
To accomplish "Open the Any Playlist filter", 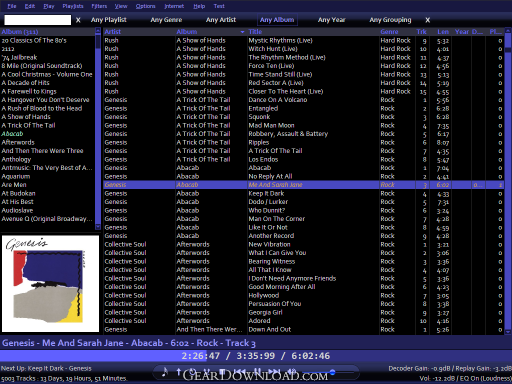I will tap(109, 20).
